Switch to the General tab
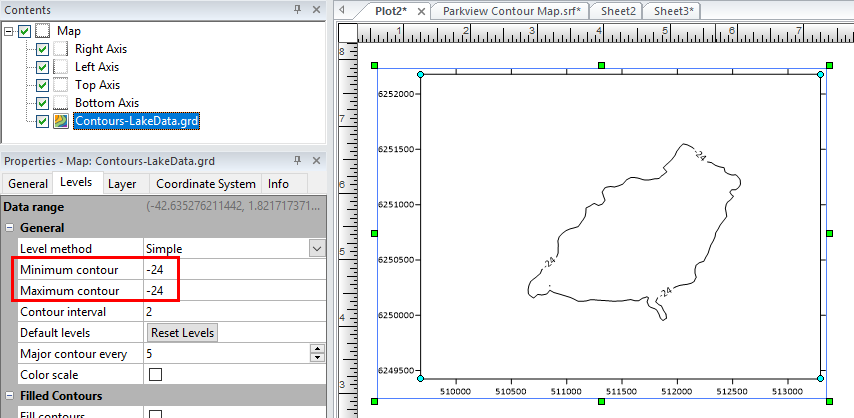 pos(28,184)
